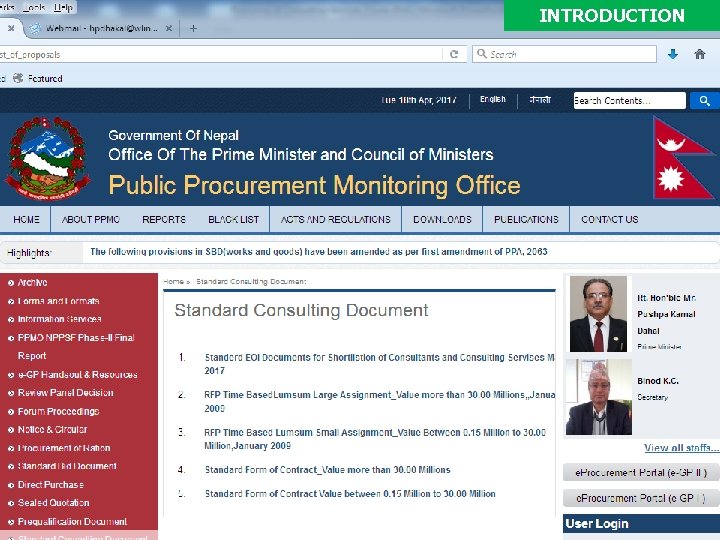Open e-GP Handsout & Resources link

coord(77,375)
